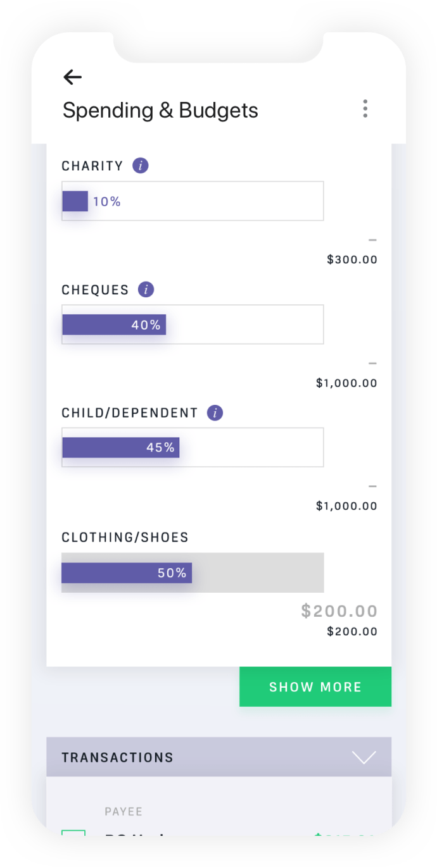This screenshot has width=437, height=868.
Task: Select the Cheques 40% progress bar
Action: tap(193, 325)
